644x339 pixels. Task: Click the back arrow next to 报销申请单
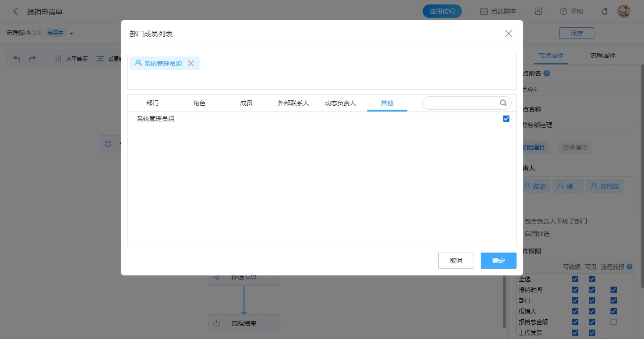coord(16,12)
